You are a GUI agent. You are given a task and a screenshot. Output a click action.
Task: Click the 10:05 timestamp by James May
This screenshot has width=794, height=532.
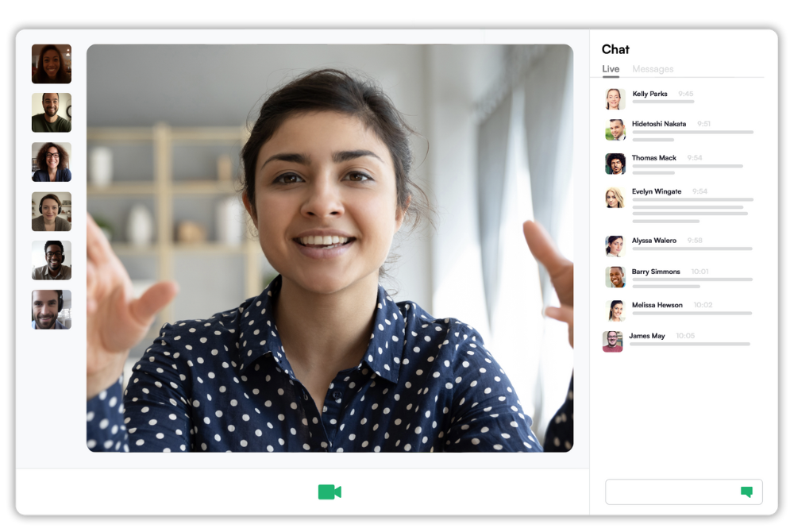click(685, 336)
